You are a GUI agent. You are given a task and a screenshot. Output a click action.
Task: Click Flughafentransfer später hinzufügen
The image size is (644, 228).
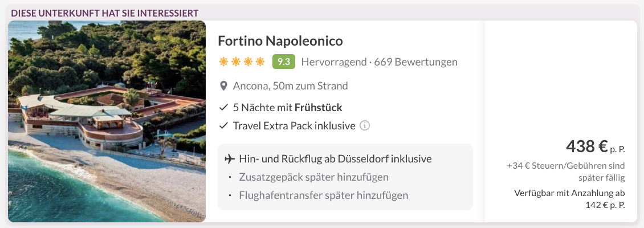[x=324, y=195]
